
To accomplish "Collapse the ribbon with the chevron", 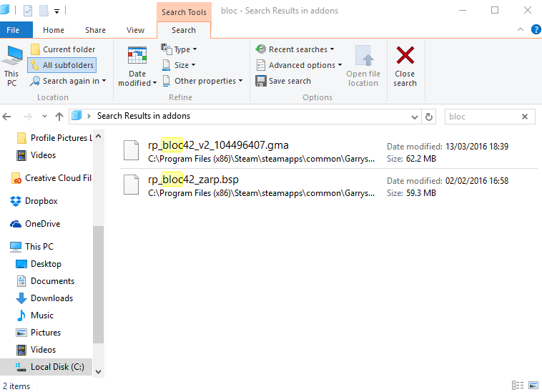I will pyautogui.click(x=521, y=30).
